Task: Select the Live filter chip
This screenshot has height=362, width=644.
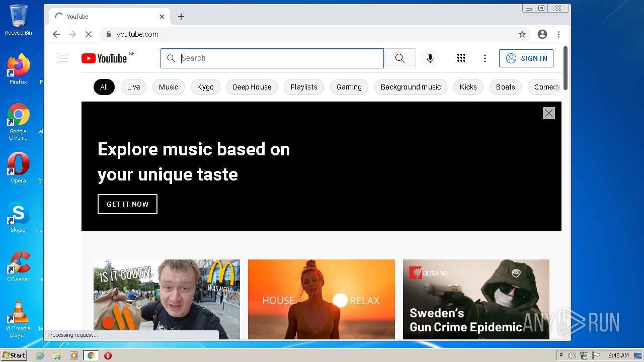Action: click(x=134, y=87)
